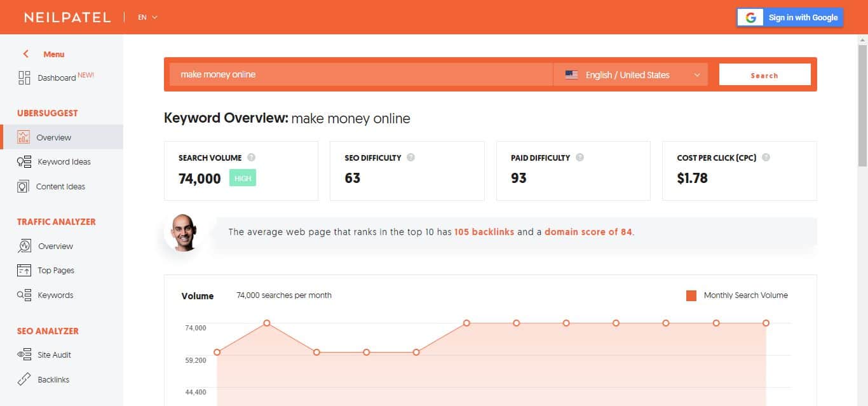
Task: Click the 59,200 axis label
Action: click(x=196, y=360)
